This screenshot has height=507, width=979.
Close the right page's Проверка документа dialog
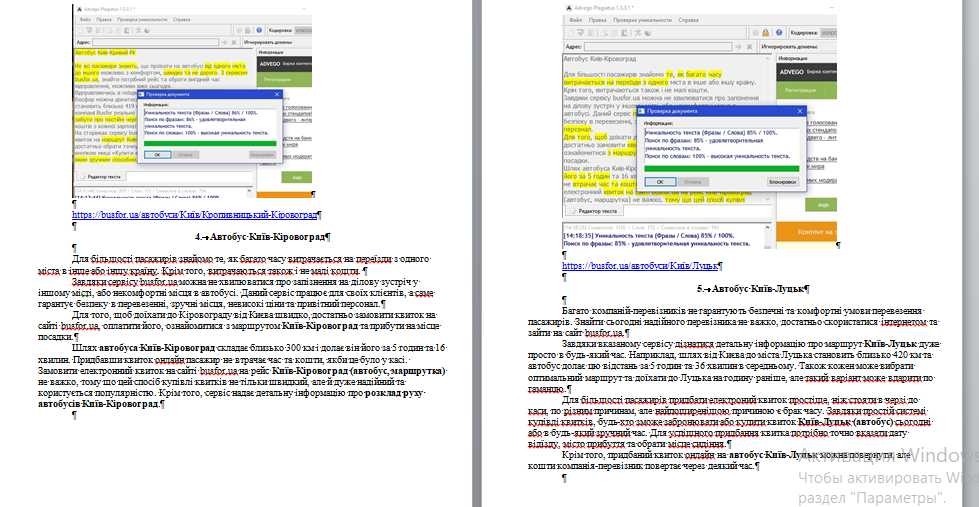[800, 111]
